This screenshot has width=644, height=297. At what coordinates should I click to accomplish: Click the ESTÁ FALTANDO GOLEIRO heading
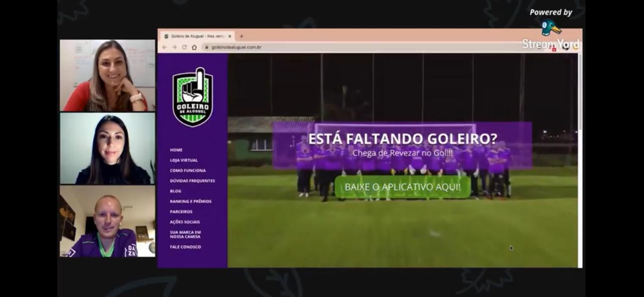pos(403,139)
